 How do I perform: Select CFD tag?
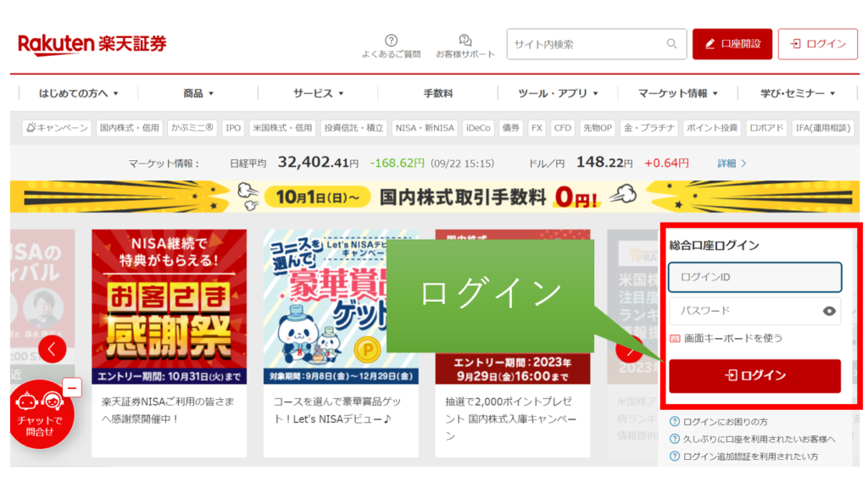coord(563,128)
